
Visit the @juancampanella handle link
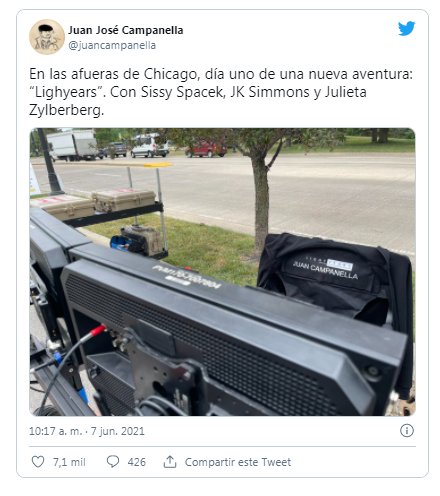click(112, 45)
